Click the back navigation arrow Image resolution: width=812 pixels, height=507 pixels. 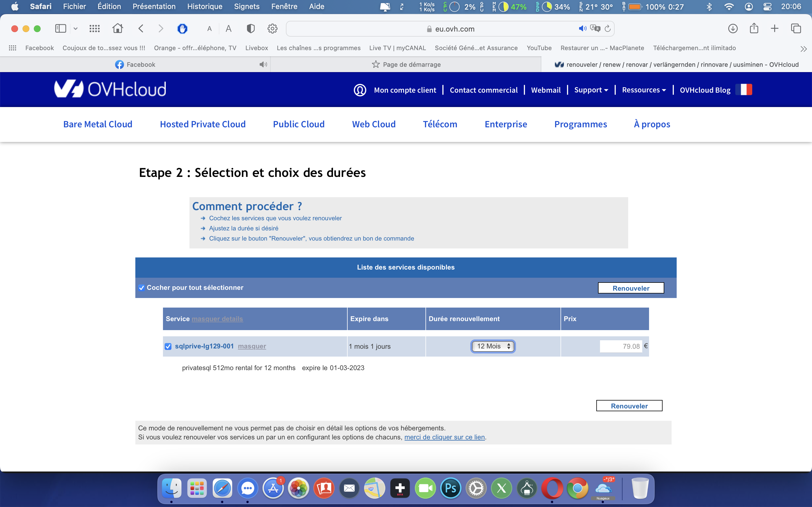click(x=141, y=28)
